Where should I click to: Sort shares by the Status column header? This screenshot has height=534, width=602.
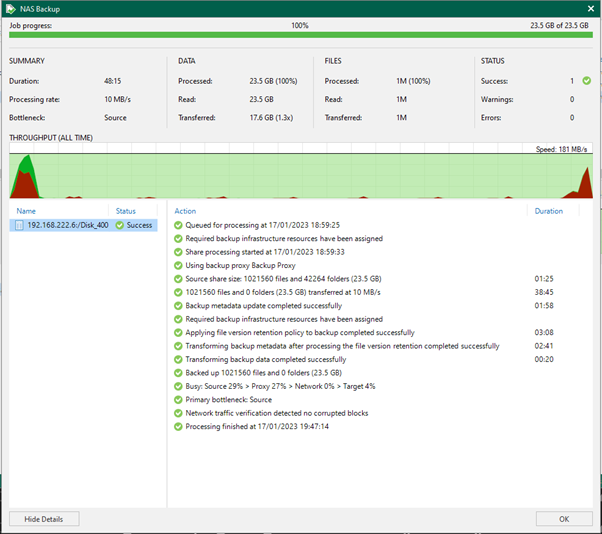[126, 211]
